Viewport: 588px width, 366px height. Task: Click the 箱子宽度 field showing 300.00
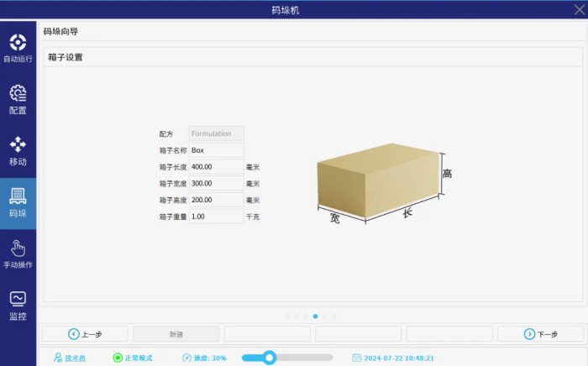pos(216,183)
